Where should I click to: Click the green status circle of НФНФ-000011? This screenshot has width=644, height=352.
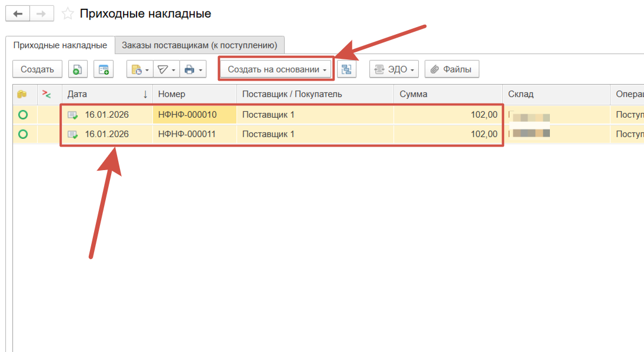pyautogui.click(x=23, y=134)
